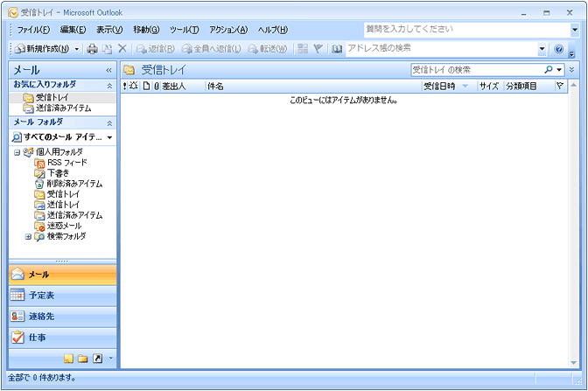Select the 迷惑メール junk folder
Screen dimensions: 588x391
point(58,226)
